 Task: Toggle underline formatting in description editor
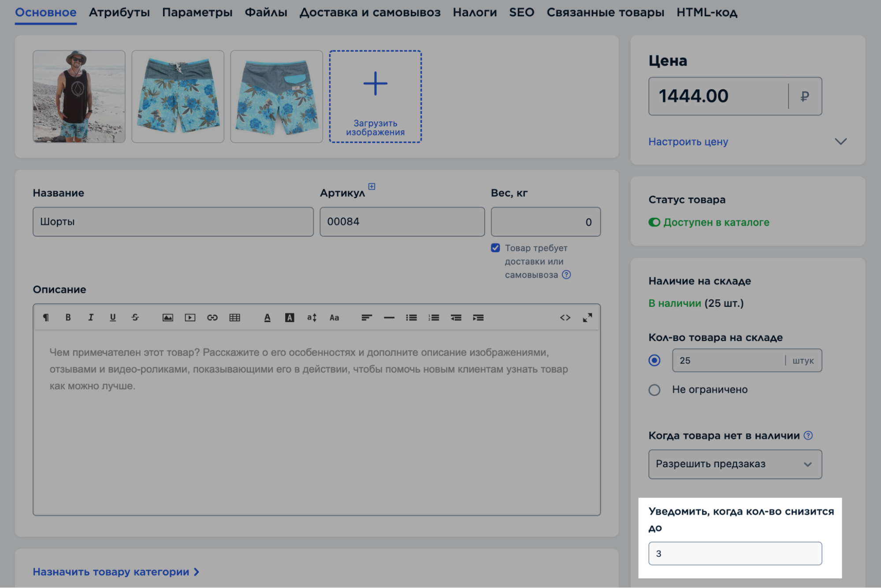tap(113, 317)
